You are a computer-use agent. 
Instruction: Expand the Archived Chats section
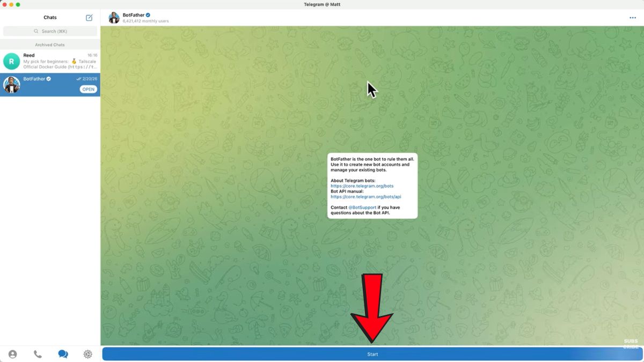(50, 45)
